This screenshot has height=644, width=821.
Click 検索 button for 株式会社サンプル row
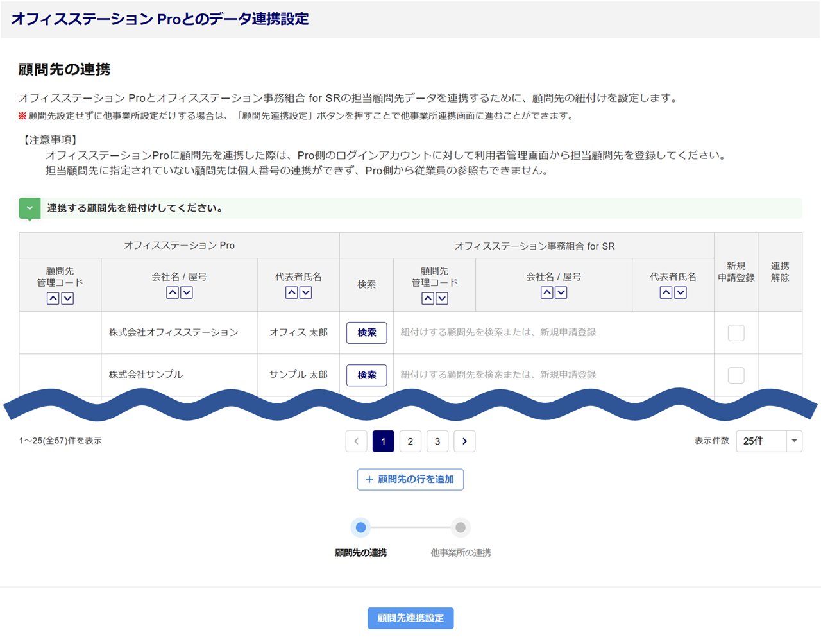click(366, 375)
